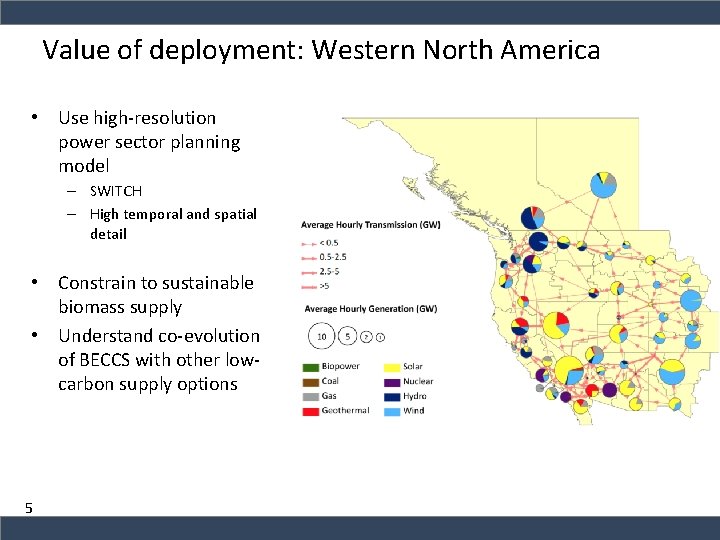The width and height of the screenshot is (720, 540).
Task: Click the size-10 generation legend circle
Action: (322, 337)
